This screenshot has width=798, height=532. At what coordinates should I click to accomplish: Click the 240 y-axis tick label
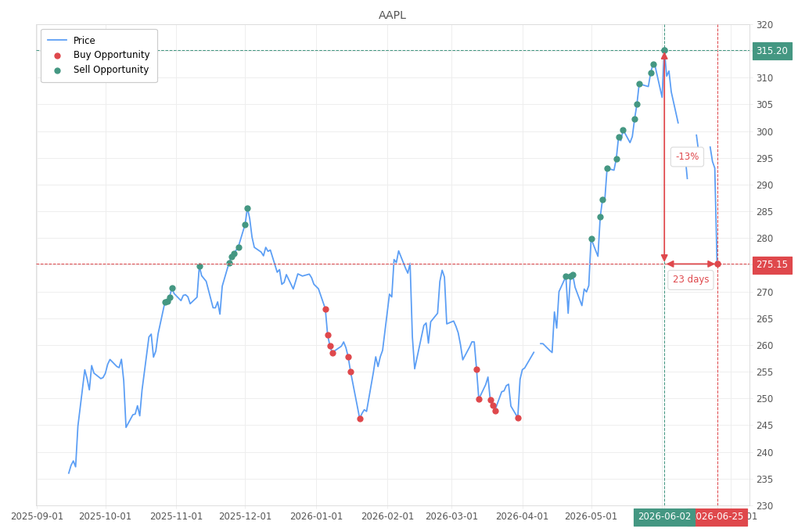click(x=764, y=452)
